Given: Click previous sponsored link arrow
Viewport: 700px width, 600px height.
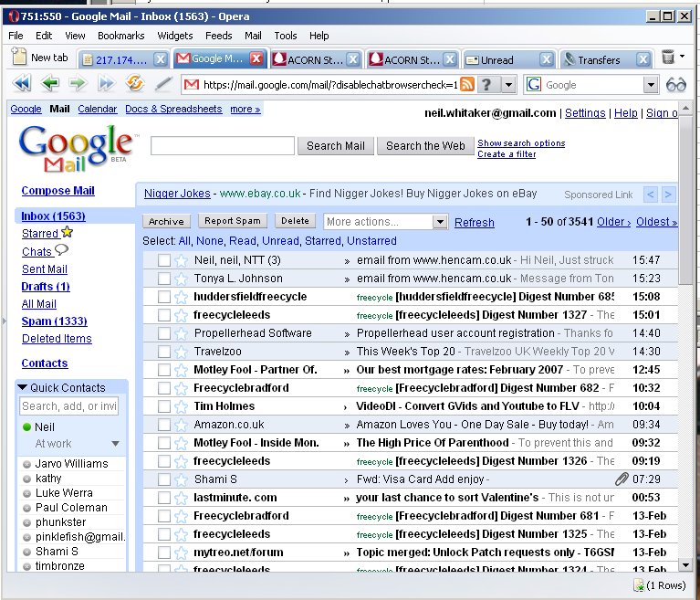Looking at the screenshot, I should (651, 195).
